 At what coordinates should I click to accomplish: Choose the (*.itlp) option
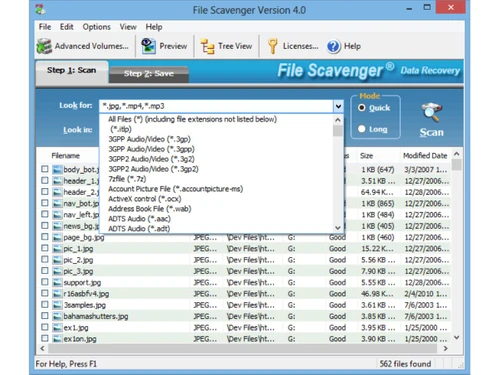(120, 129)
